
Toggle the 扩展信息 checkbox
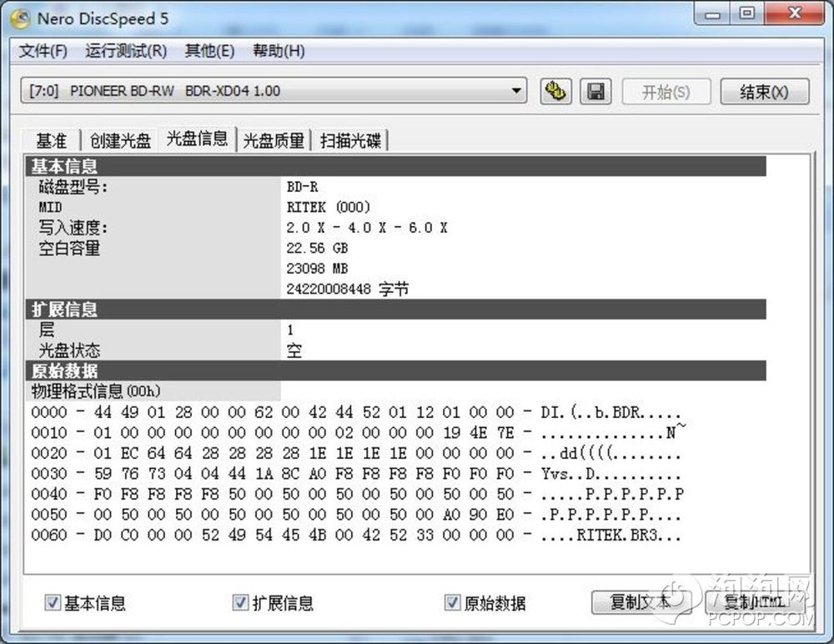click(x=240, y=602)
